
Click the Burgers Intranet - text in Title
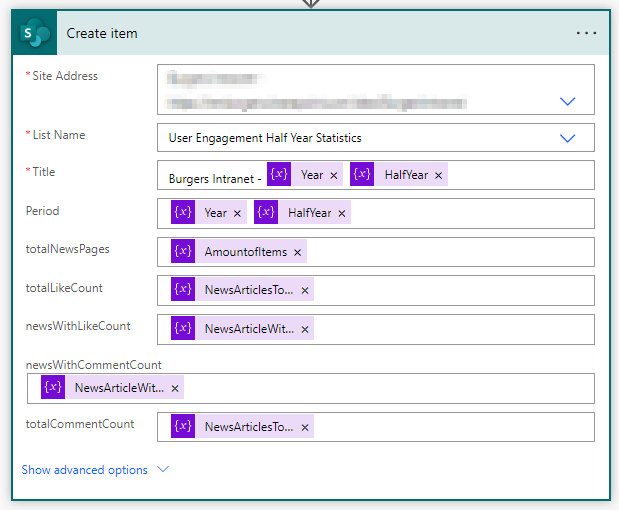point(215,179)
